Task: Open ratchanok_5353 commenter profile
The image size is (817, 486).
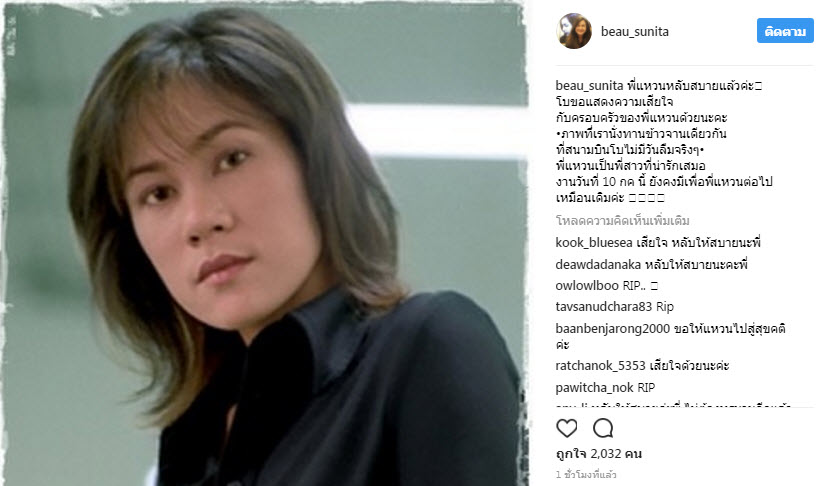Action: point(600,366)
